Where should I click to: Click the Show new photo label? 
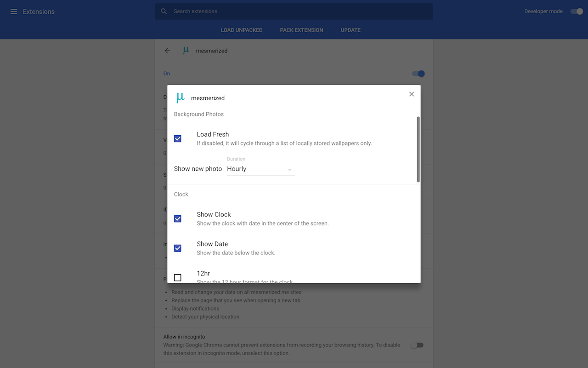point(198,169)
